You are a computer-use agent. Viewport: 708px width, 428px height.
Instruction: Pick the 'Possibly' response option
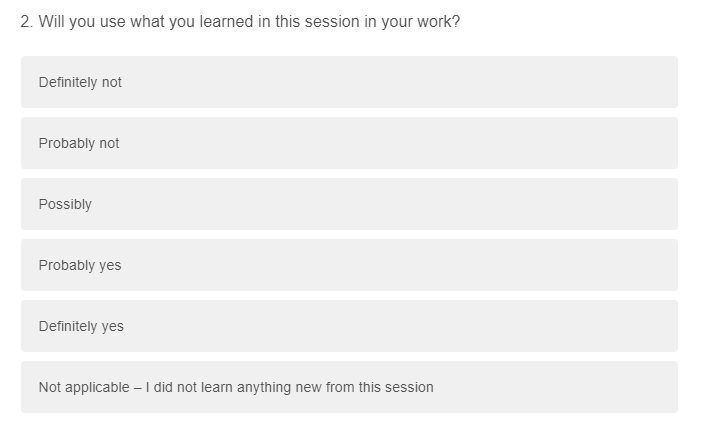pyautogui.click(x=349, y=204)
